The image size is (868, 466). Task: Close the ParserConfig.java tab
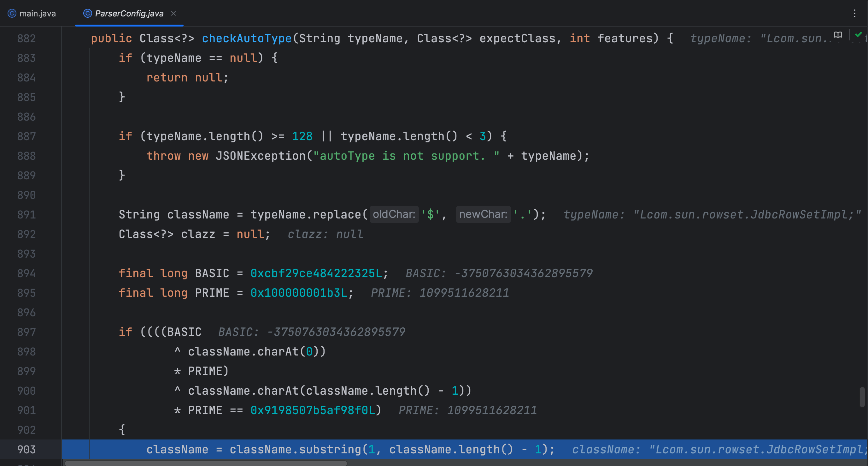click(173, 14)
